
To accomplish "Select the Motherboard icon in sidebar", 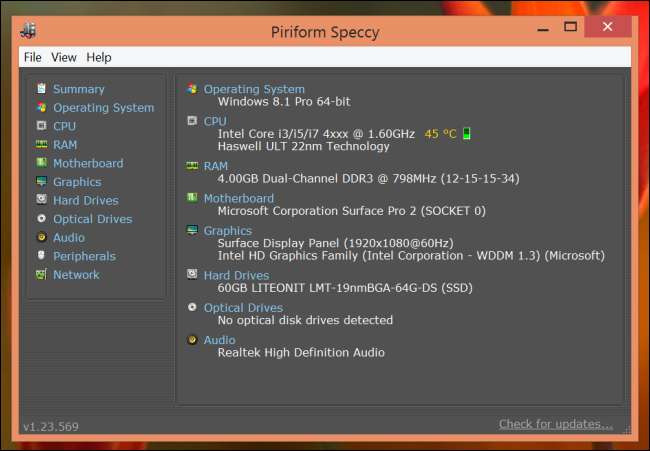I will tap(41, 163).
